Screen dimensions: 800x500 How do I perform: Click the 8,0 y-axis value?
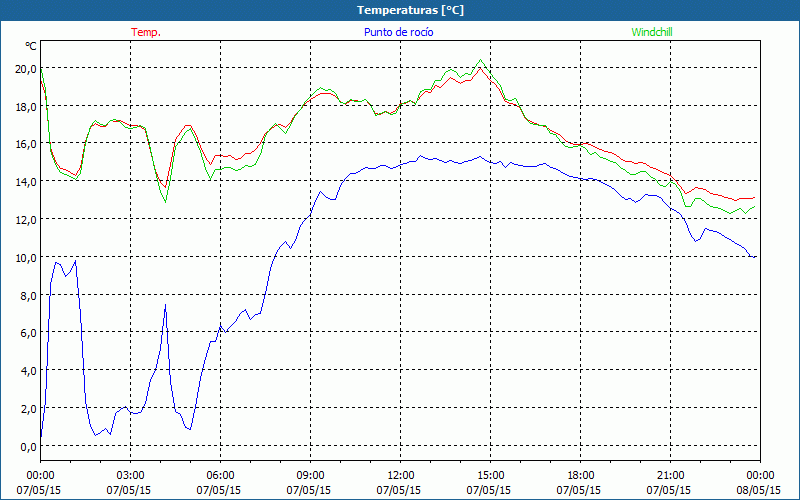click(x=28, y=295)
